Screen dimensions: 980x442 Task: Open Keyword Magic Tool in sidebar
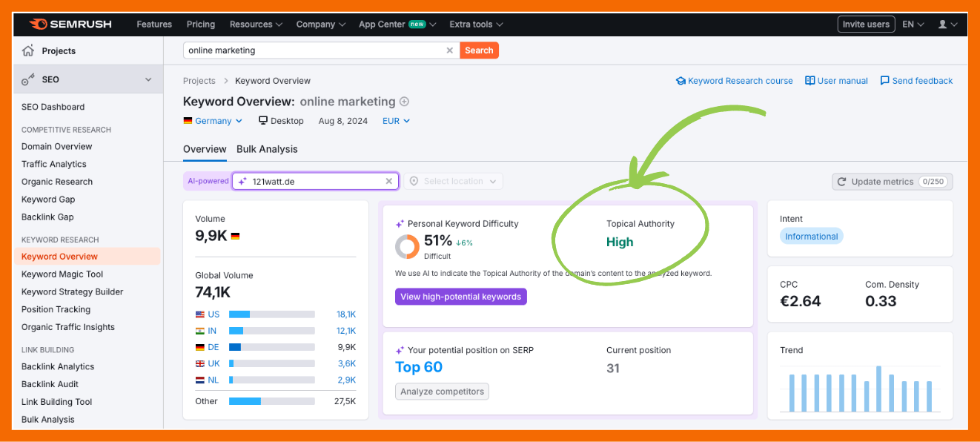pos(62,274)
